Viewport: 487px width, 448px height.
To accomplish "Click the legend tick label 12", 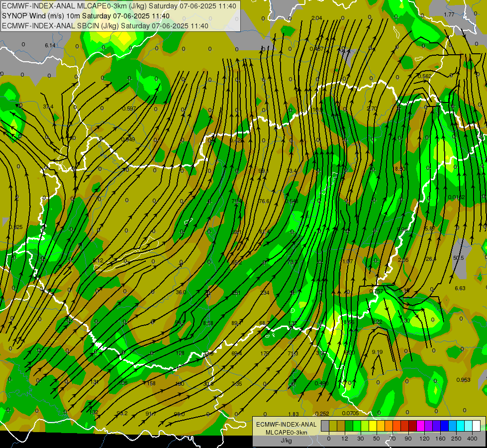I will pyautogui.click(x=344, y=439).
